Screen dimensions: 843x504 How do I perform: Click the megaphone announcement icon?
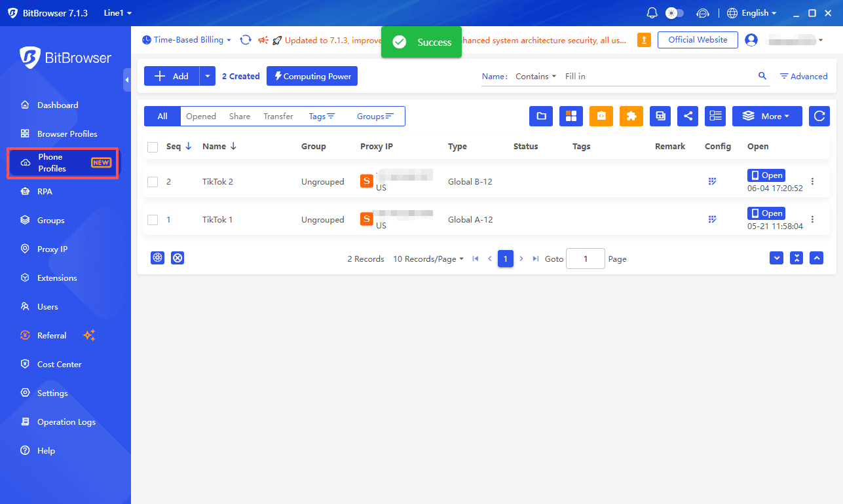coord(263,40)
